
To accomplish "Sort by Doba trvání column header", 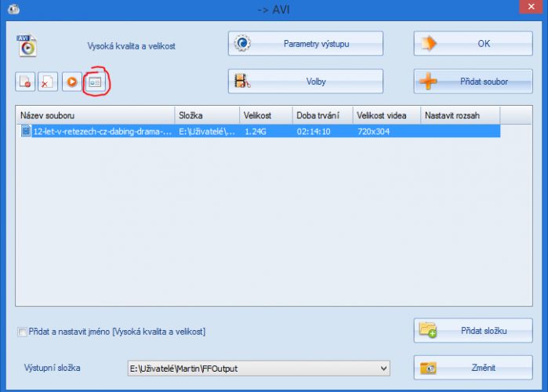I will (322, 115).
